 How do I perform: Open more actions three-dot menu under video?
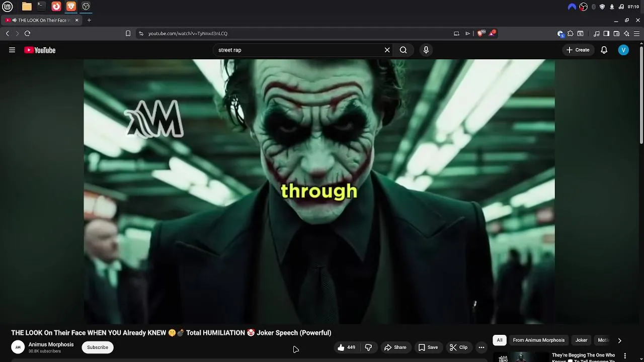coord(481,347)
